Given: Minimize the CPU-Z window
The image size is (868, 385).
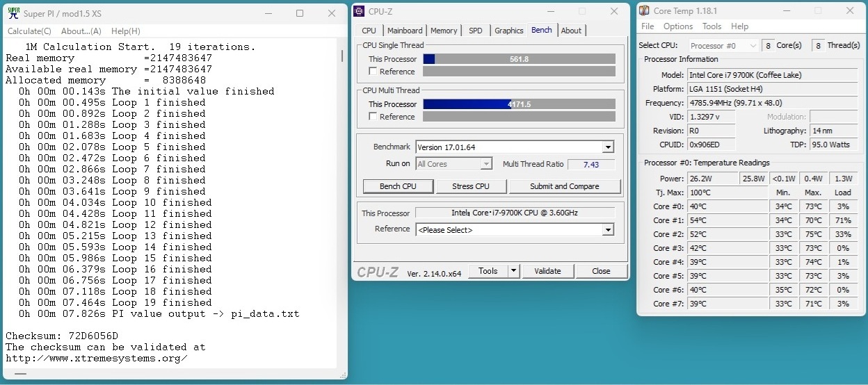Looking at the screenshot, I should pyautogui.click(x=550, y=11).
